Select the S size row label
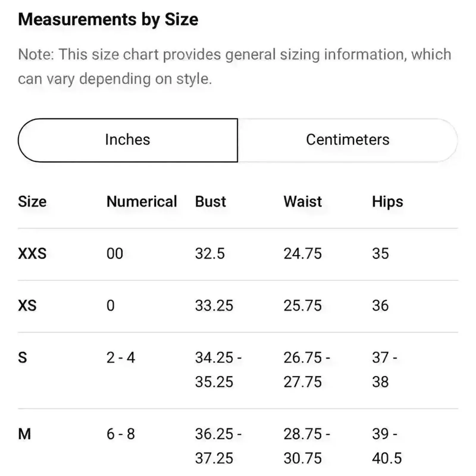The image size is (476, 476). point(22,358)
